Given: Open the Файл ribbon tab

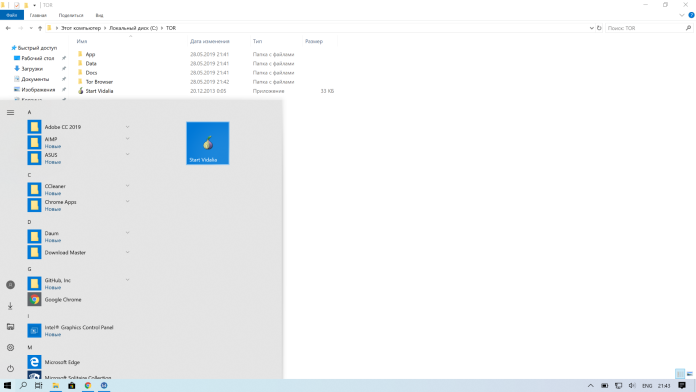Looking at the screenshot, I should click(12, 15).
